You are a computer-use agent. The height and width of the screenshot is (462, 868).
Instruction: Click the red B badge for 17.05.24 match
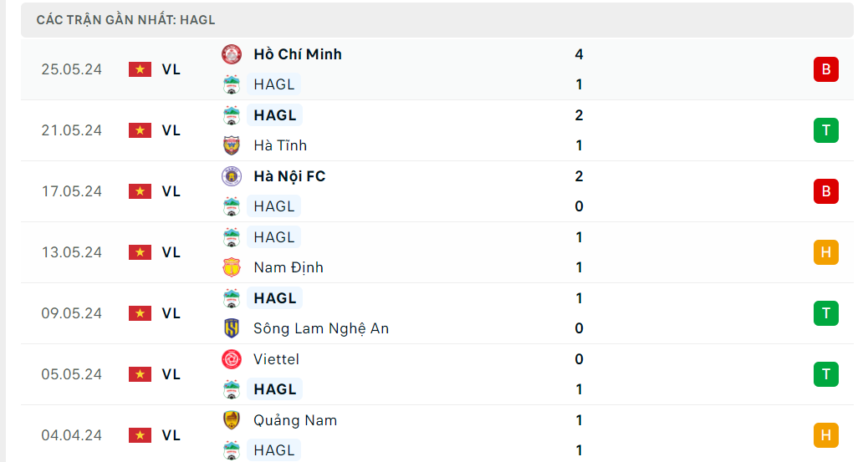coord(825,191)
